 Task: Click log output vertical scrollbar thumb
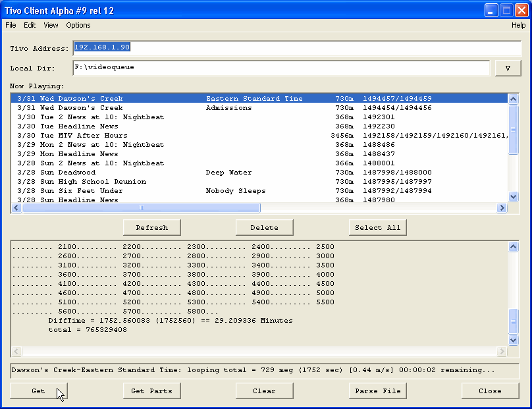(x=513, y=321)
